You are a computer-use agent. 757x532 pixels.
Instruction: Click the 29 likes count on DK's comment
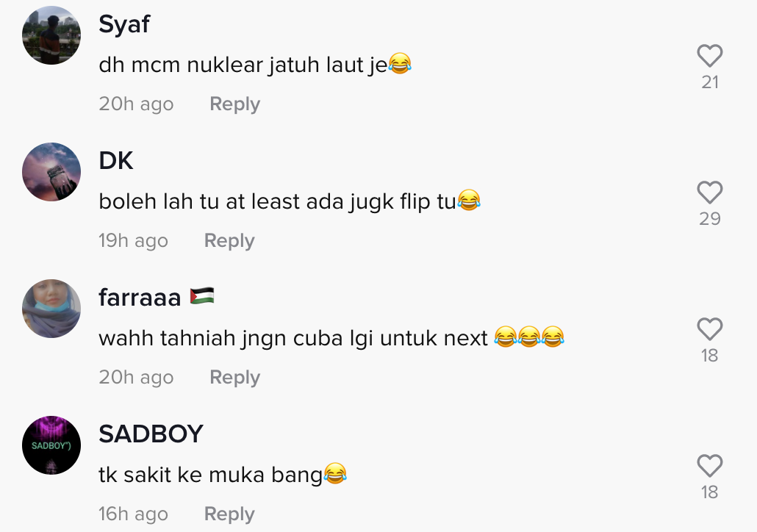pos(710,219)
